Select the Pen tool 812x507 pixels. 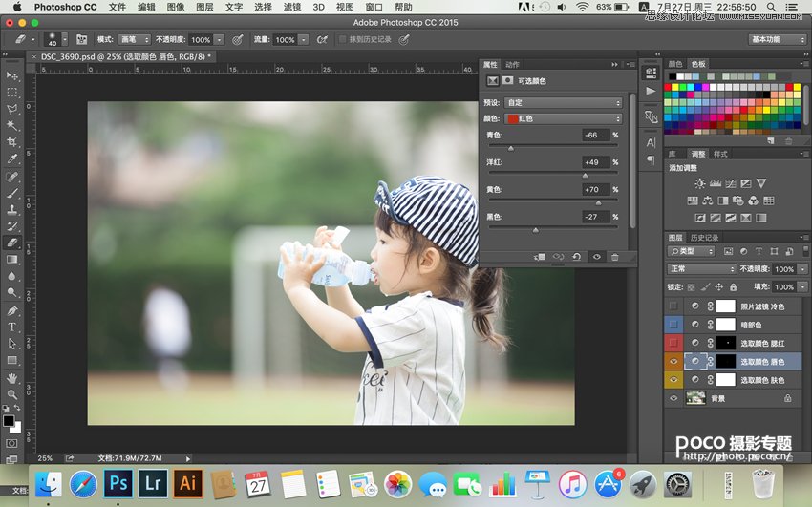pyautogui.click(x=11, y=310)
